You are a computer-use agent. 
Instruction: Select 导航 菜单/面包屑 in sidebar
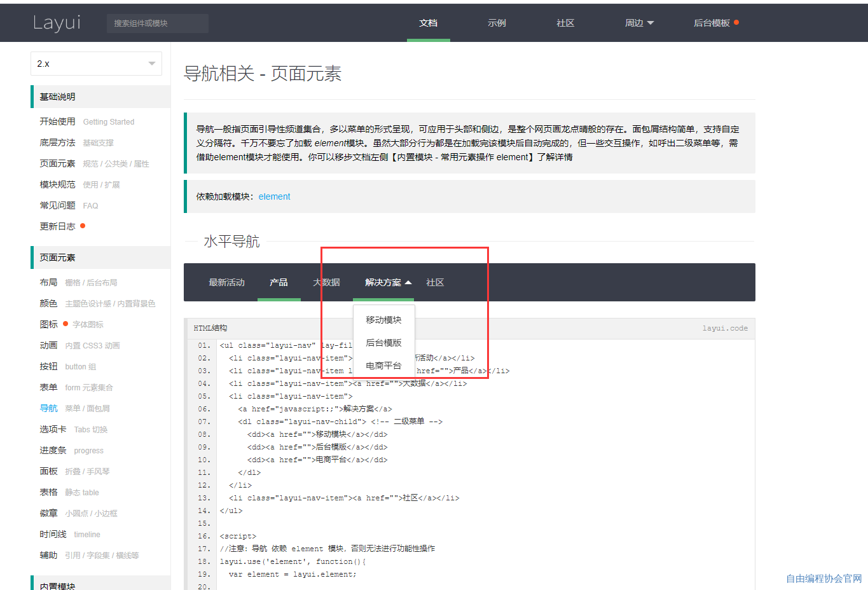click(75, 408)
